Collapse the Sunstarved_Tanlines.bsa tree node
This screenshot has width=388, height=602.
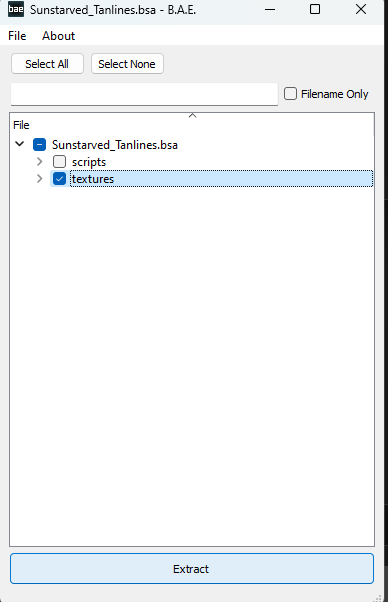[x=20, y=144]
